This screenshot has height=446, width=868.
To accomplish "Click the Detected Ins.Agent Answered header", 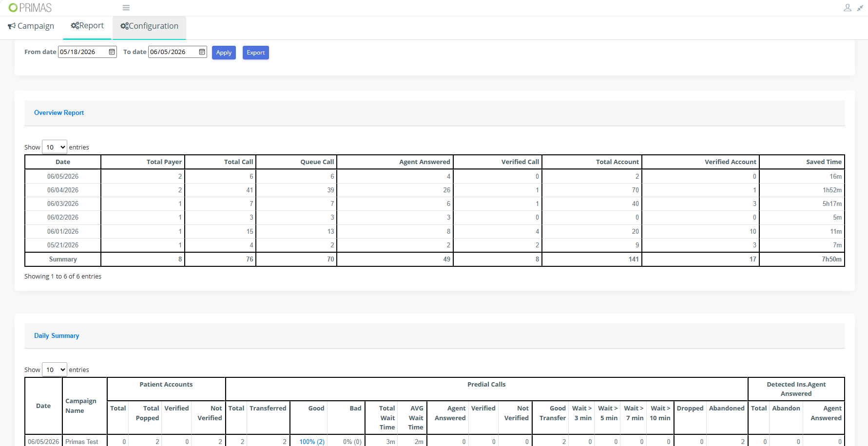I will [x=796, y=389].
